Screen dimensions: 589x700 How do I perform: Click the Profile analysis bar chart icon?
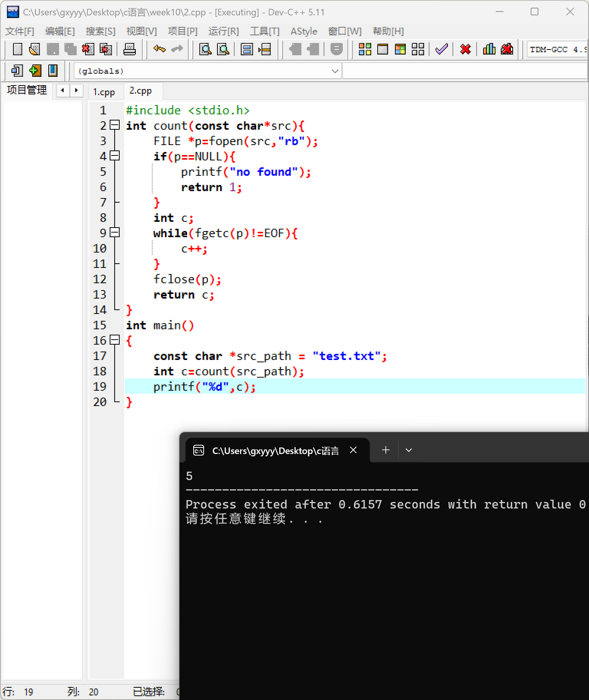(489, 49)
